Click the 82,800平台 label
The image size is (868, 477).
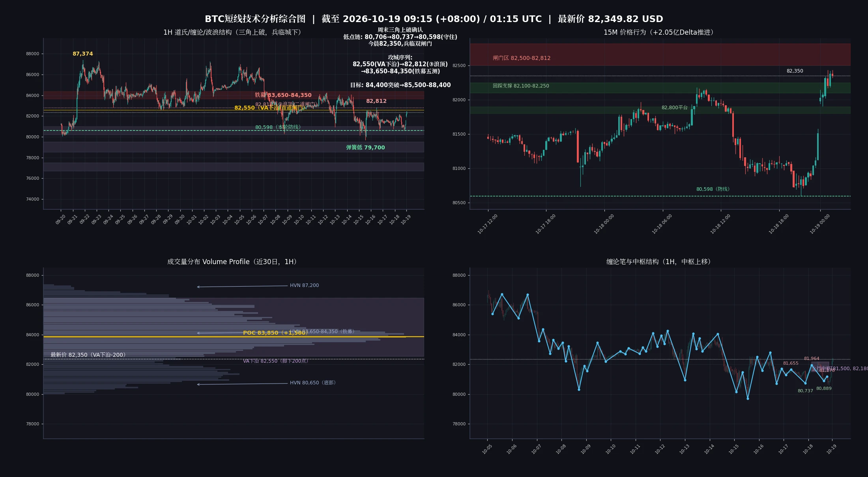(x=674, y=108)
